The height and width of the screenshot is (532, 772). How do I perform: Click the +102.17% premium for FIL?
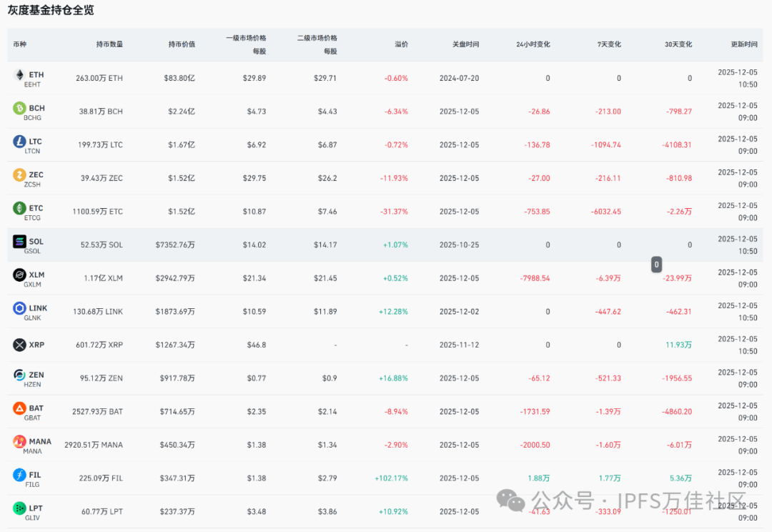click(392, 478)
